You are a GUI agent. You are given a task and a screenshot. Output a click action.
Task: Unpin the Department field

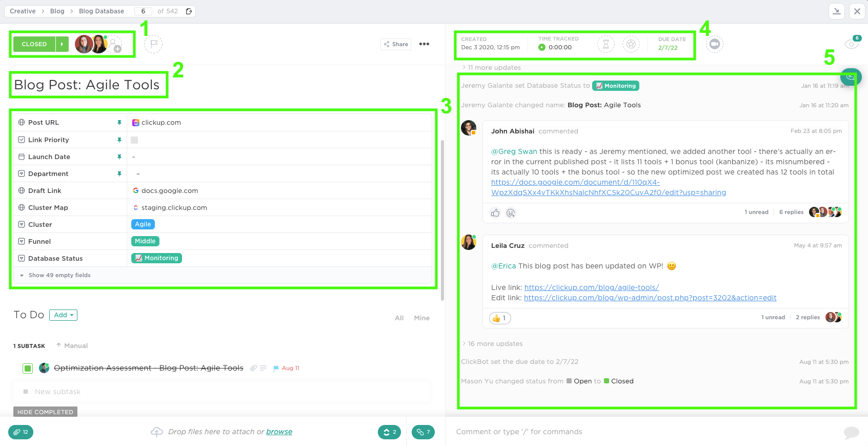(119, 174)
